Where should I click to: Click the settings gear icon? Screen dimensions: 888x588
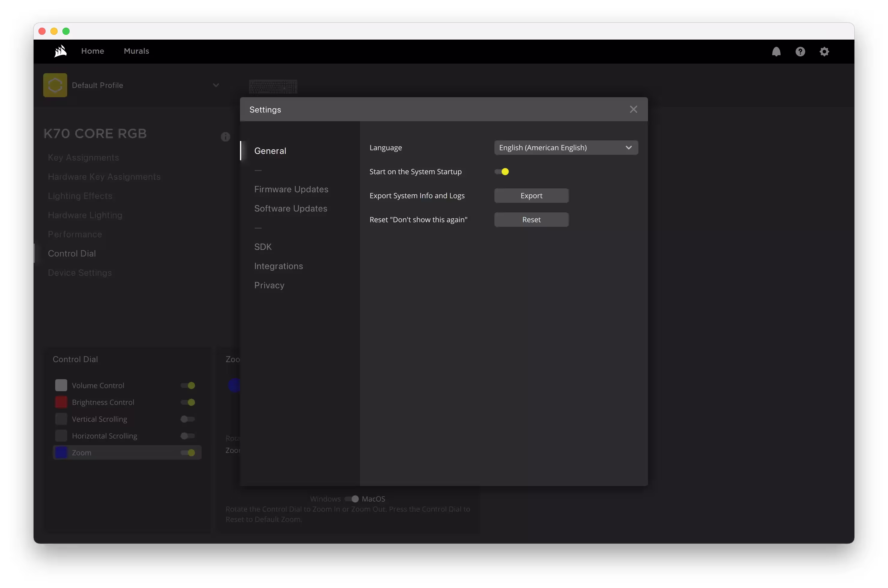(x=824, y=51)
